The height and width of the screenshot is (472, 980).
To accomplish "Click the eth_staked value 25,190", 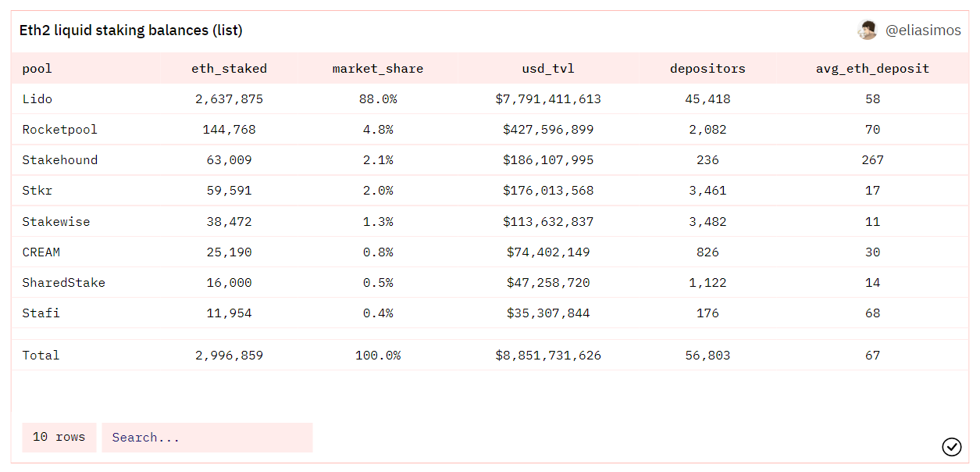I will pyautogui.click(x=230, y=252).
